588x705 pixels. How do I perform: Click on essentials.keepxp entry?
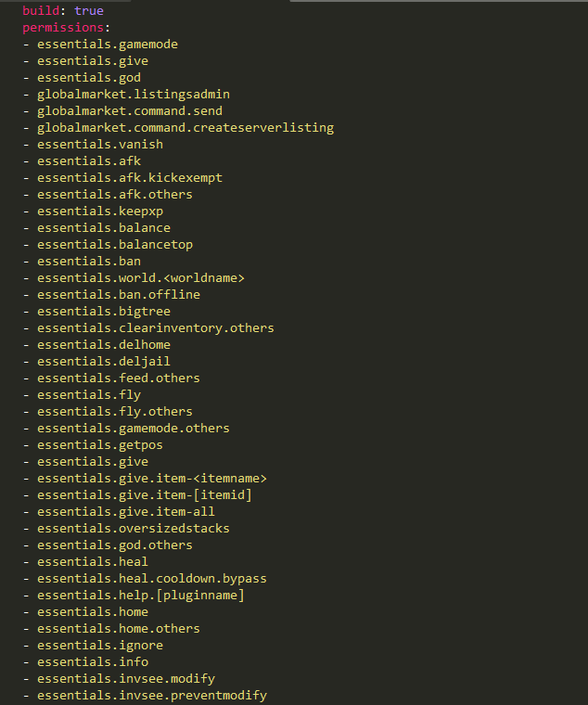(x=100, y=211)
